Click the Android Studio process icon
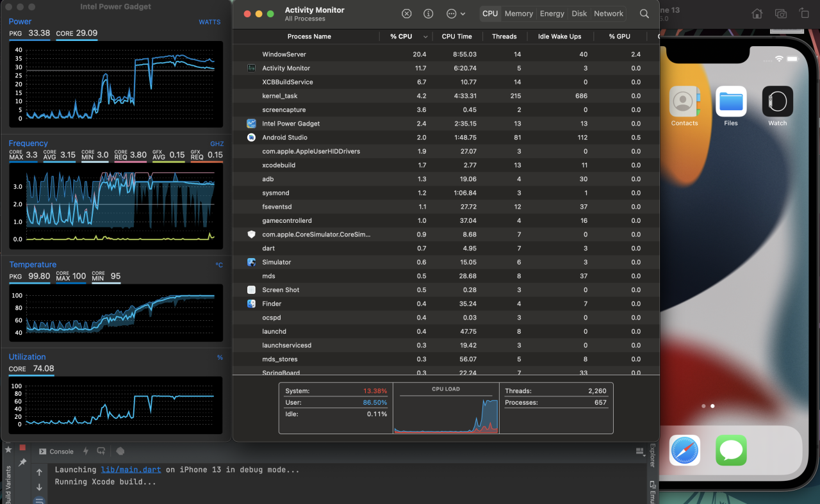 pyautogui.click(x=251, y=137)
